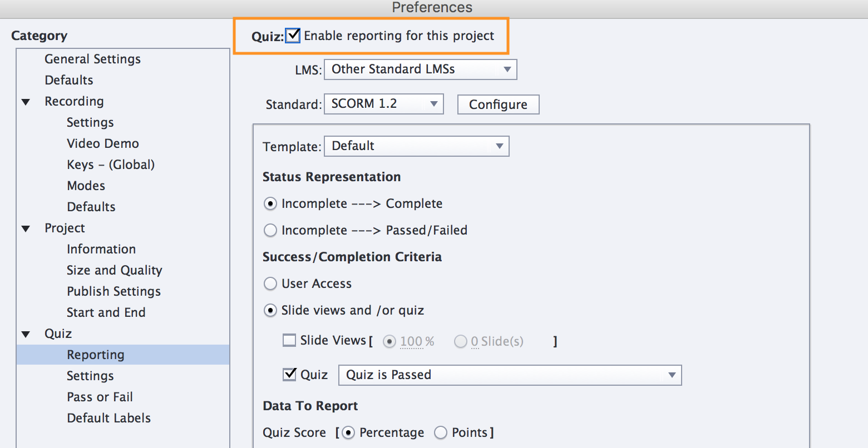Open the Quiz is Passed dropdown

point(509,375)
